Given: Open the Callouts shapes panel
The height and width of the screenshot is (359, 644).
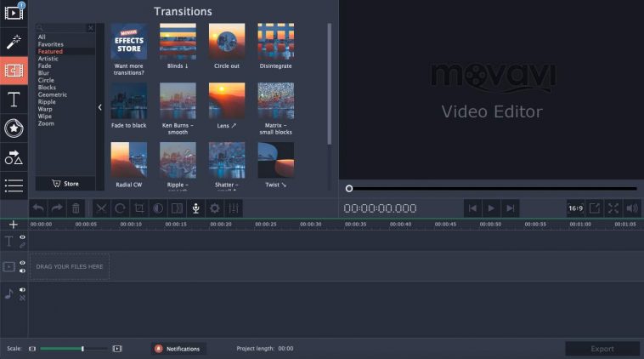Looking at the screenshot, I should click(14, 157).
